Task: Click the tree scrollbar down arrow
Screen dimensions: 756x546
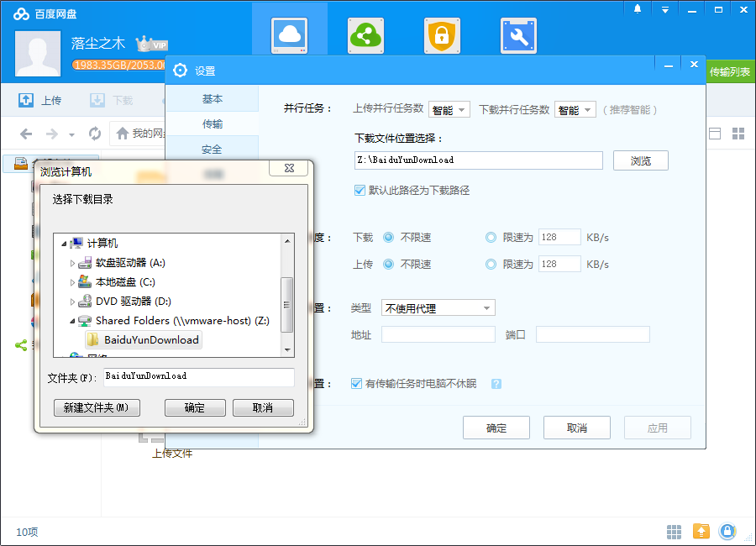Action: [287, 349]
